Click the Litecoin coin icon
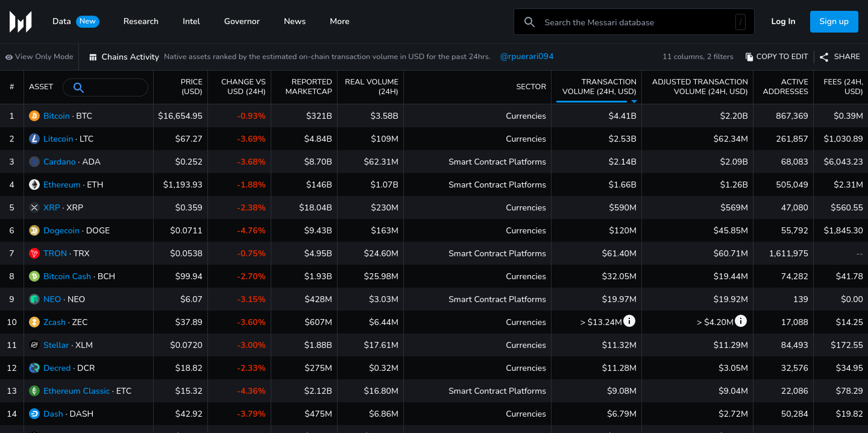 (34, 139)
